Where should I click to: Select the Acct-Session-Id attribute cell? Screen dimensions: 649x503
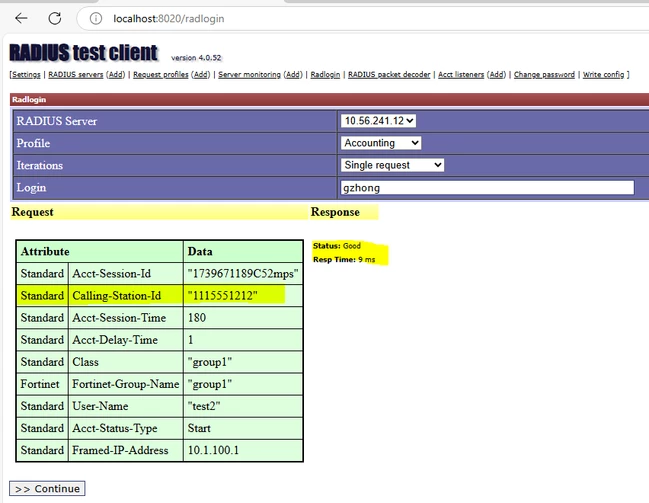click(126, 274)
